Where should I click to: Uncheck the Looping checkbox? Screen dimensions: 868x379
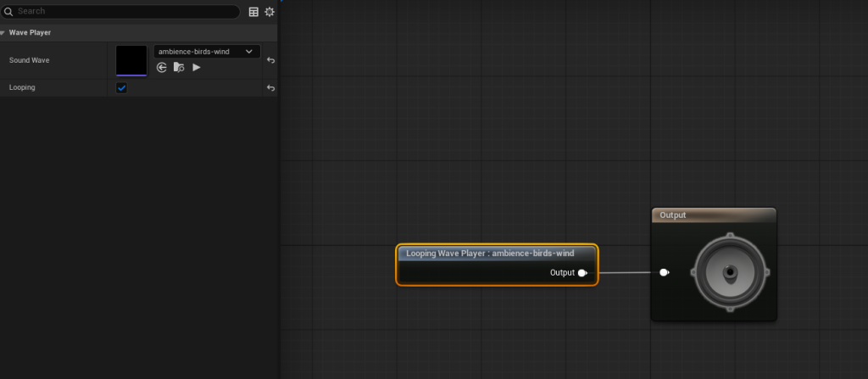pos(121,88)
